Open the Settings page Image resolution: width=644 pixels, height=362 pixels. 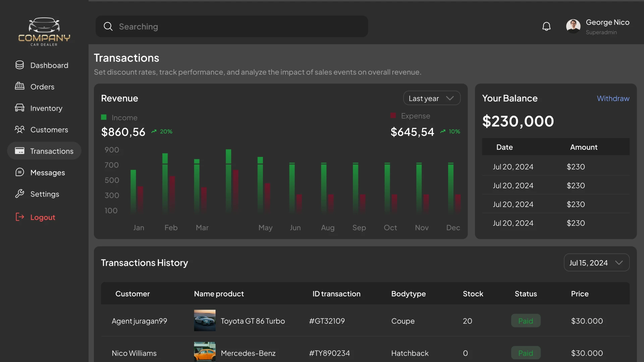[x=45, y=194]
